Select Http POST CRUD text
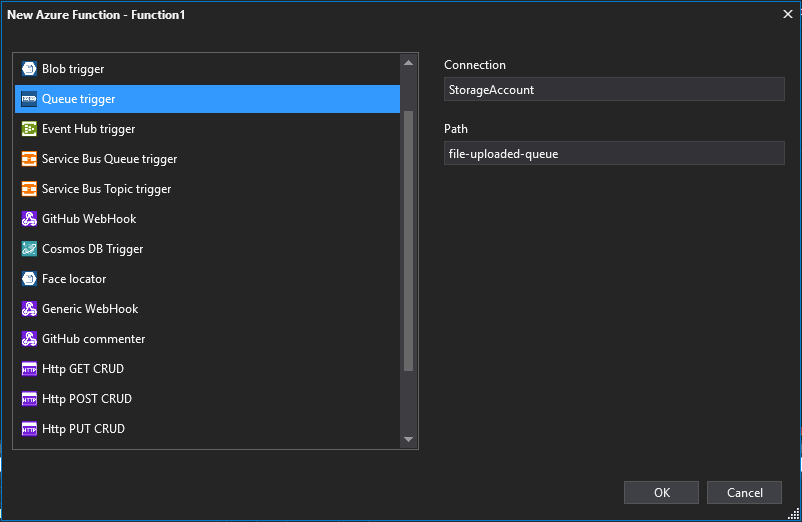The image size is (802, 522). click(87, 399)
